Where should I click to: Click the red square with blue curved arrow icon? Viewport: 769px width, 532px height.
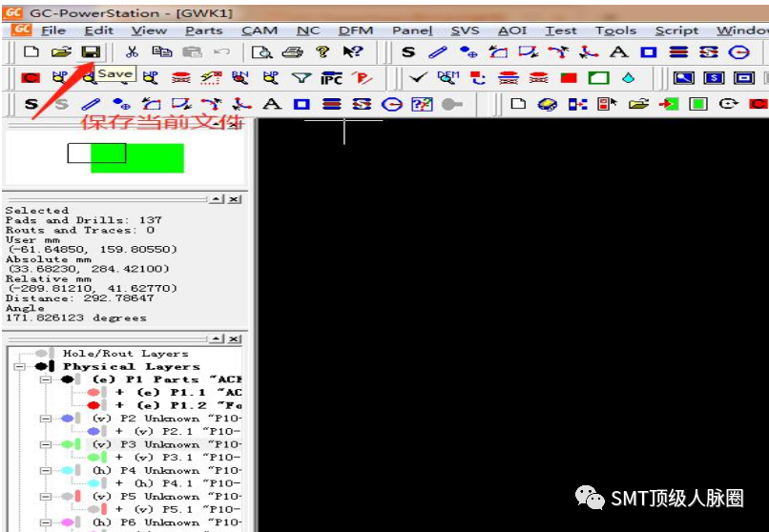click(477, 78)
